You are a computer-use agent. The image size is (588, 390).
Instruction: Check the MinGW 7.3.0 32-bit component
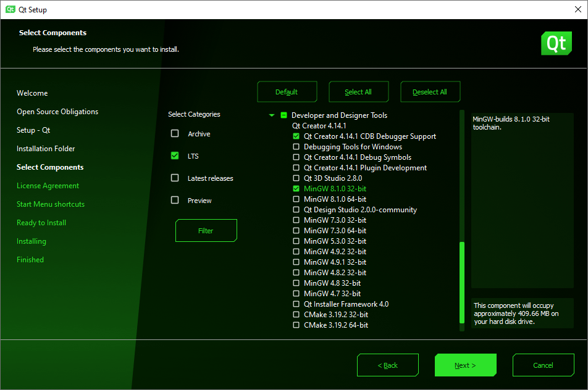pos(296,220)
